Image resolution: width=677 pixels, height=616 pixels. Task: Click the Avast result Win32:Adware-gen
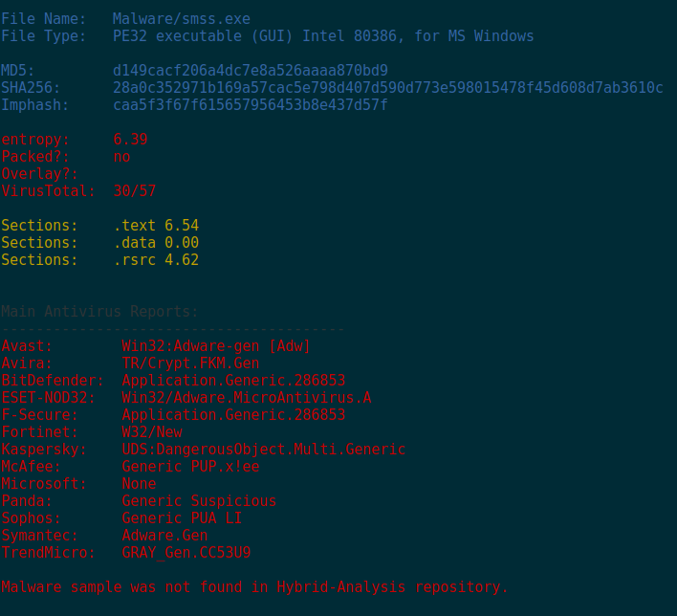click(x=216, y=346)
